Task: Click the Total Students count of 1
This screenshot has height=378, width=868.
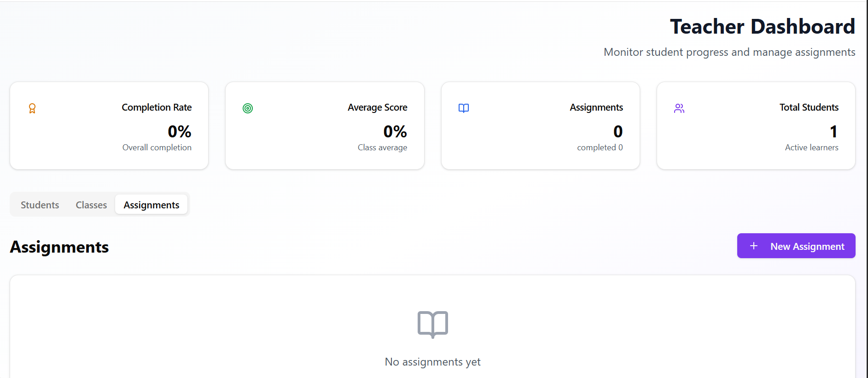Action: click(833, 132)
